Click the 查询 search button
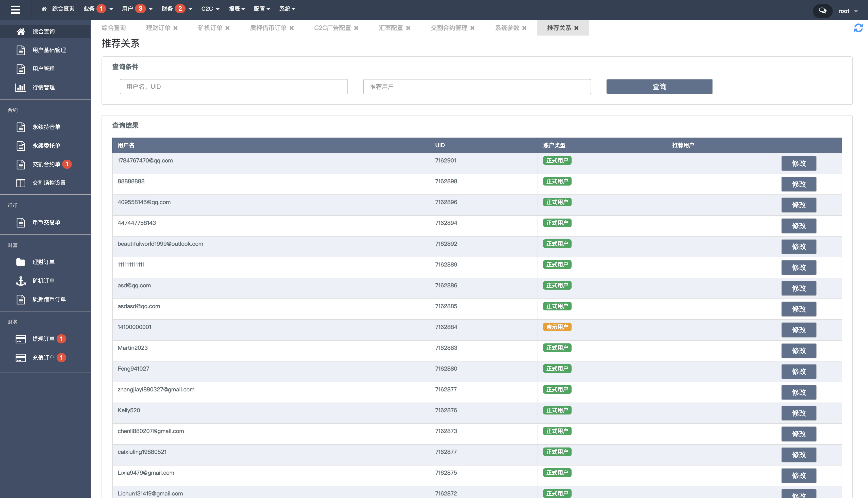This screenshot has height=498, width=868. 659,87
